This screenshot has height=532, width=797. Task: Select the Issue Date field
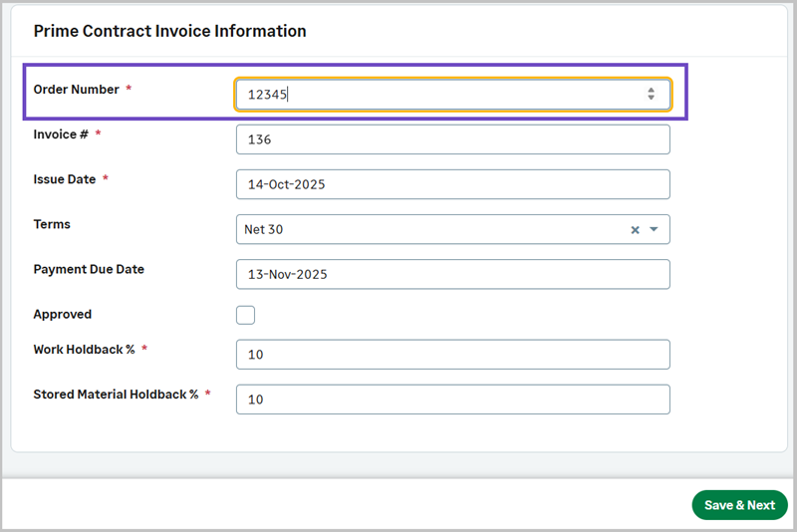click(x=452, y=185)
